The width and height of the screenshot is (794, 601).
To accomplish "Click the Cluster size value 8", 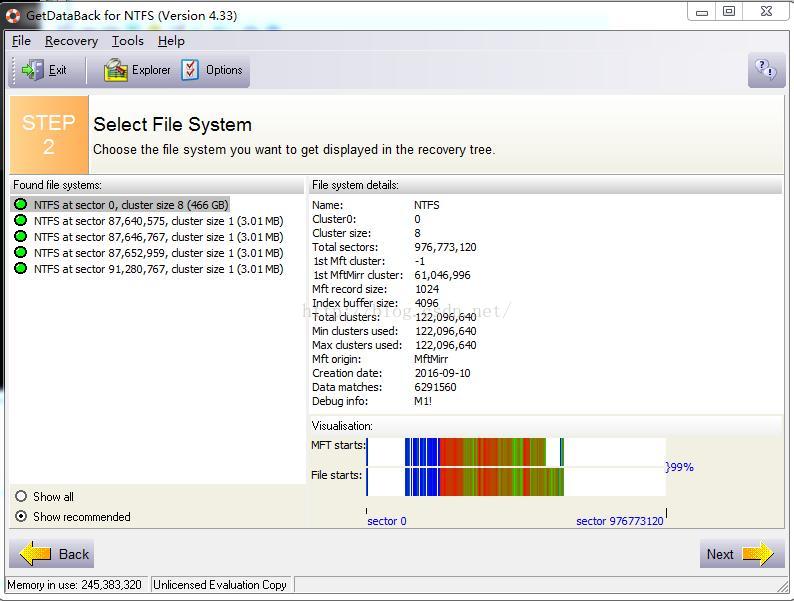I will tap(417, 233).
